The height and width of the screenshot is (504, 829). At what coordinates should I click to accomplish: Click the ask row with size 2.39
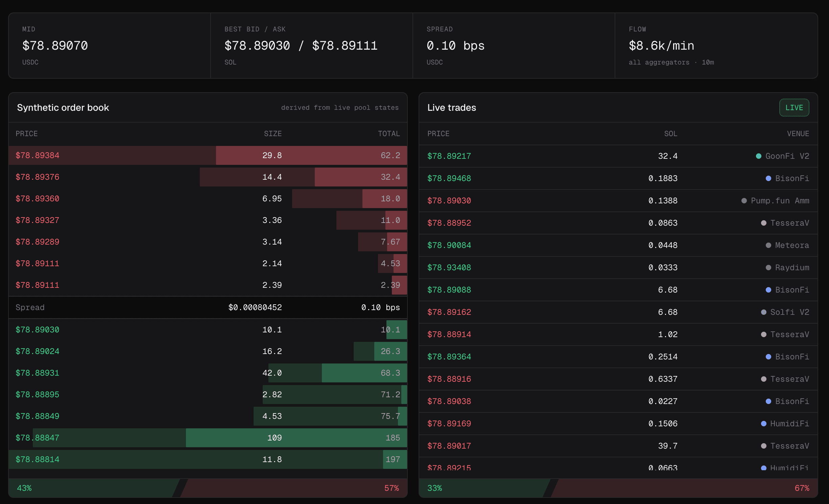(x=208, y=285)
